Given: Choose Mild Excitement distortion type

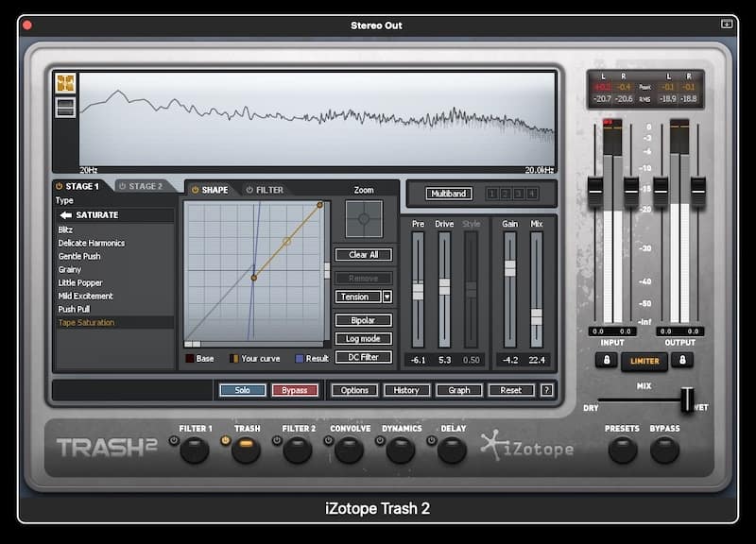Looking at the screenshot, I should click(x=114, y=296).
